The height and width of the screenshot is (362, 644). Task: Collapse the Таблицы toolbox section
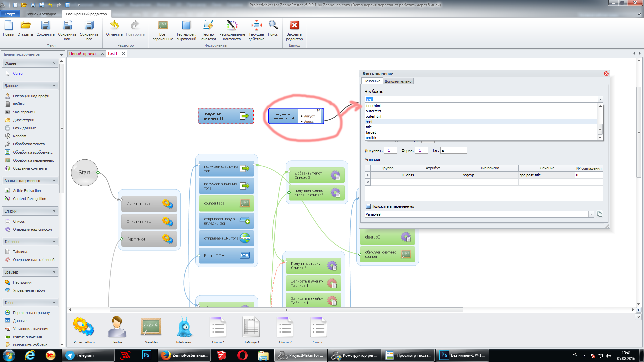pyautogui.click(x=54, y=241)
